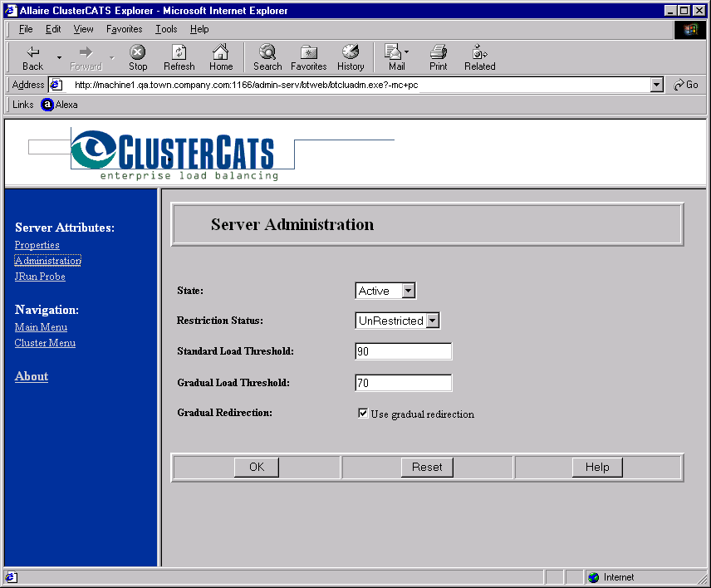This screenshot has width=711, height=588.
Task: Open the Mail button dropdown arrow
Action: [406, 52]
